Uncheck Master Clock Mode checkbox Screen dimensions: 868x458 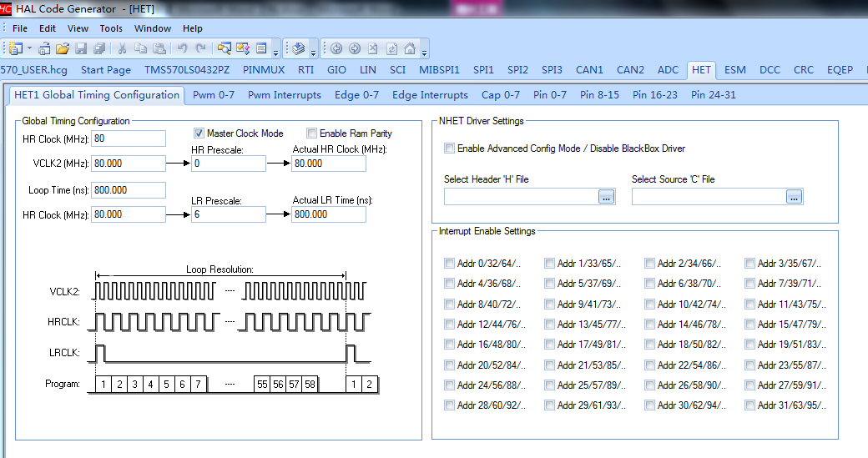pos(199,133)
